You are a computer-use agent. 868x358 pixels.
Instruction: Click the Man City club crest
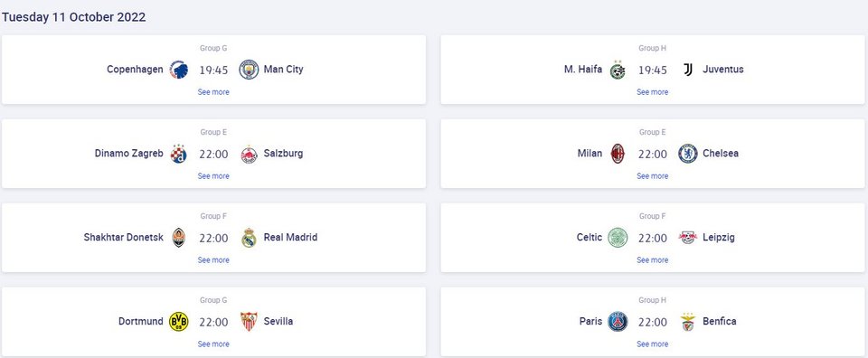(x=249, y=70)
